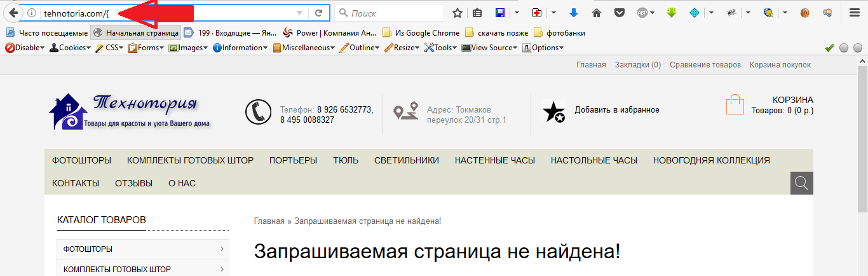Open the Cookies web developer menu

coord(71,48)
